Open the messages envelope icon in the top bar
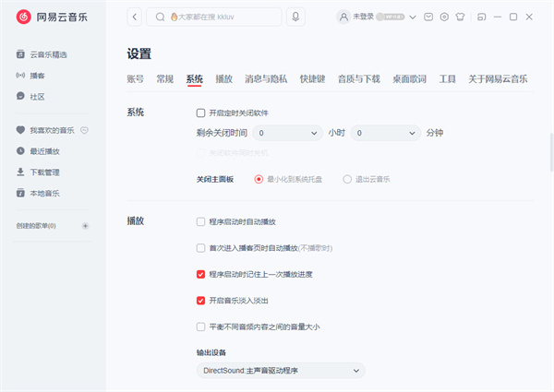 pos(428,17)
